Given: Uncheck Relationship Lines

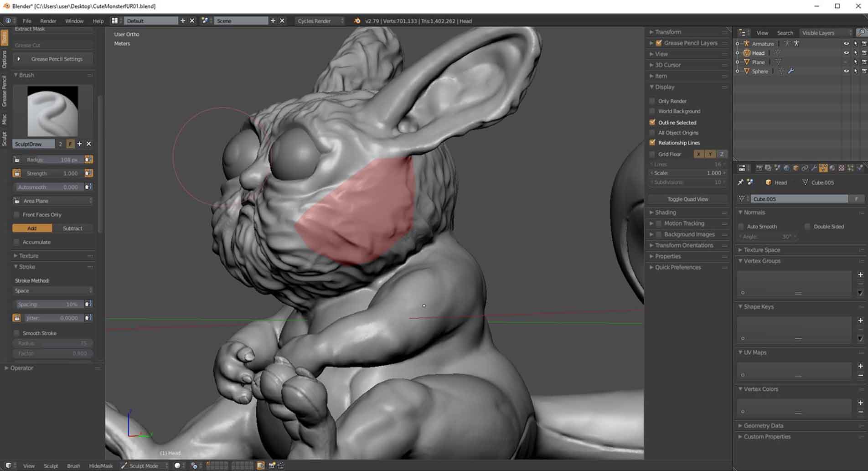Looking at the screenshot, I should tap(652, 143).
